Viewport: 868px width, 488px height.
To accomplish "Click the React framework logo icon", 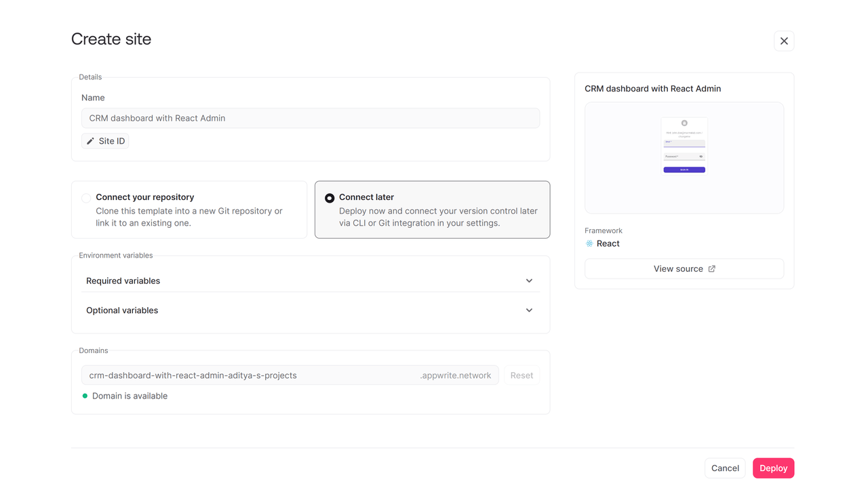I will point(589,244).
